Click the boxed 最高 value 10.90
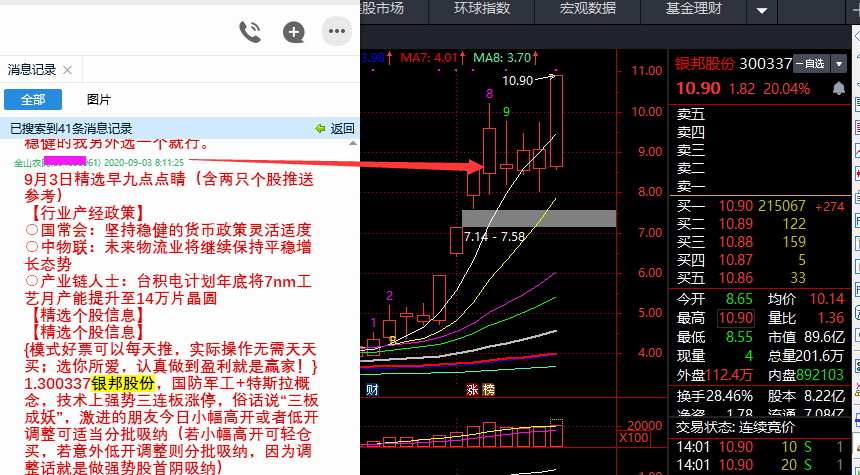Image resolution: width=860 pixels, height=475 pixels. pyautogui.click(x=737, y=318)
